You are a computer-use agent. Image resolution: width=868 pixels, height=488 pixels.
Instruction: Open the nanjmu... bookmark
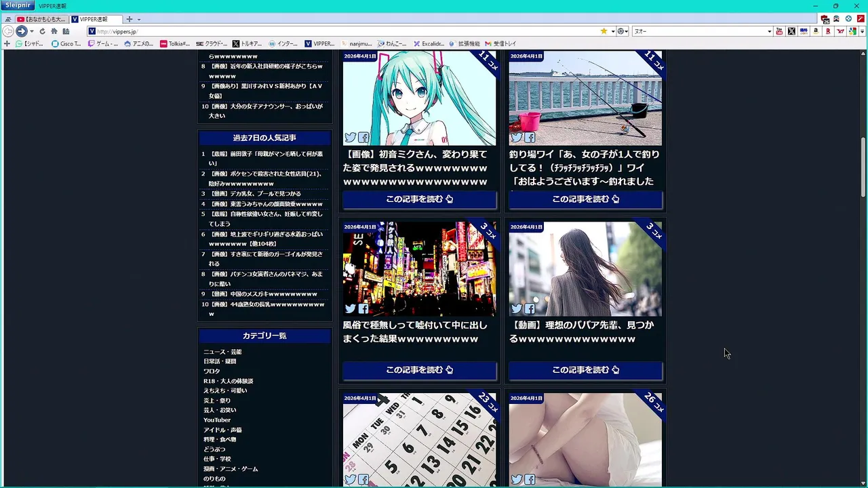tap(356, 43)
